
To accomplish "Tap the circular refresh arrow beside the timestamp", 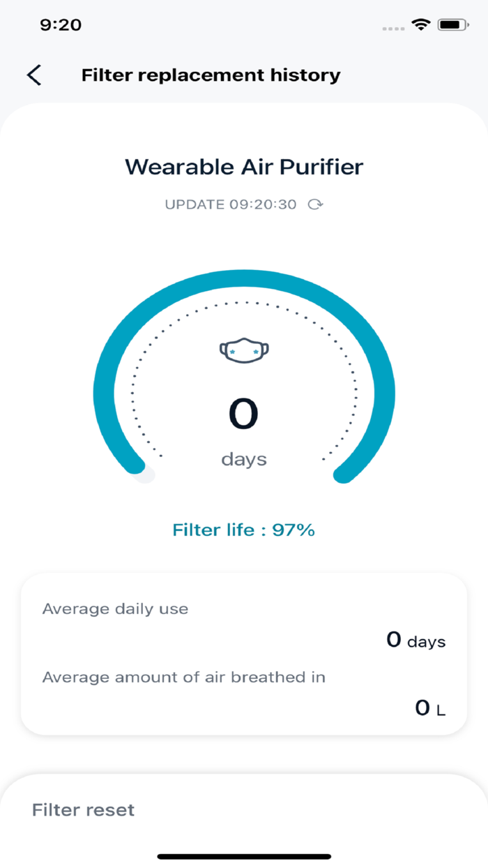I will point(315,204).
